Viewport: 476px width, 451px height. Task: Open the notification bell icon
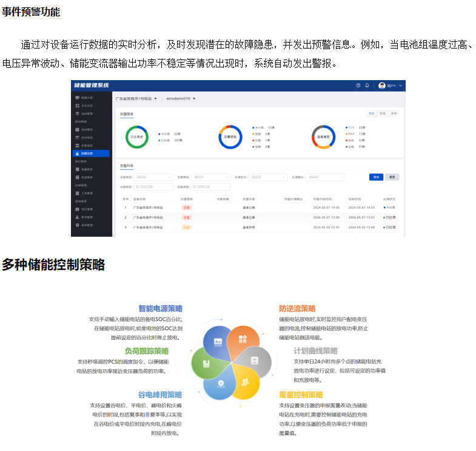367,86
